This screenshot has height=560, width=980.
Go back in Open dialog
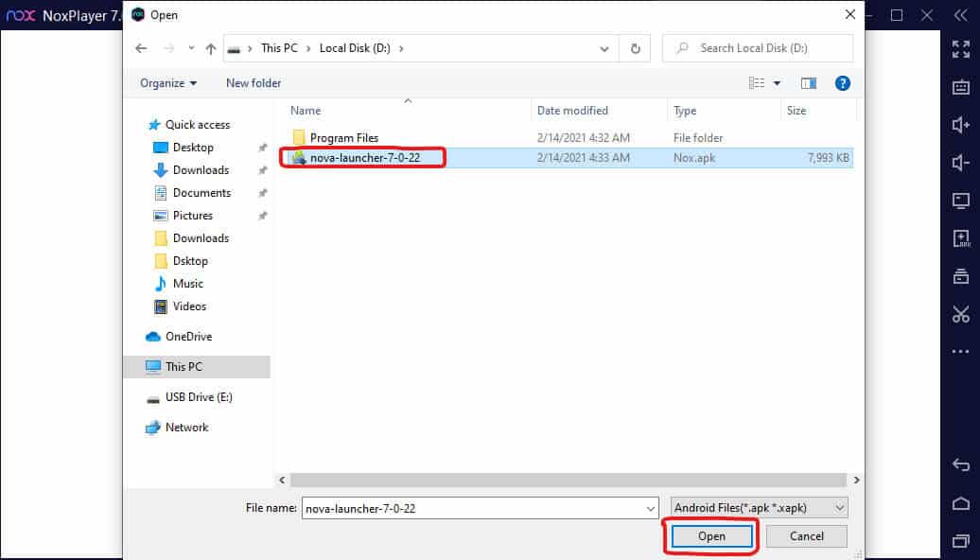tap(141, 48)
